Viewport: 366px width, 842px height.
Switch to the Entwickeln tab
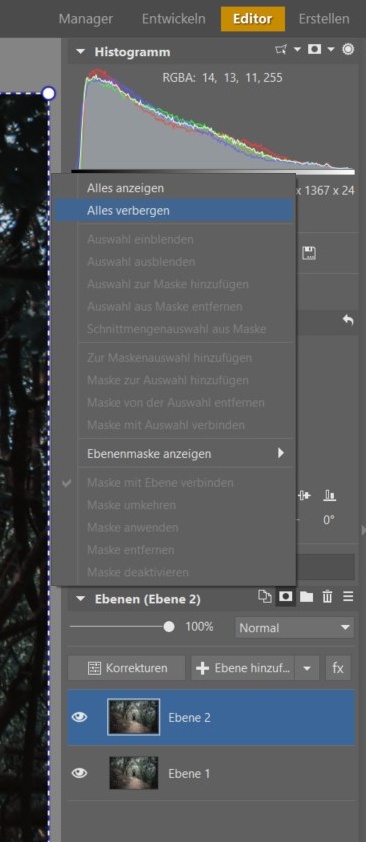pyautogui.click(x=173, y=19)
